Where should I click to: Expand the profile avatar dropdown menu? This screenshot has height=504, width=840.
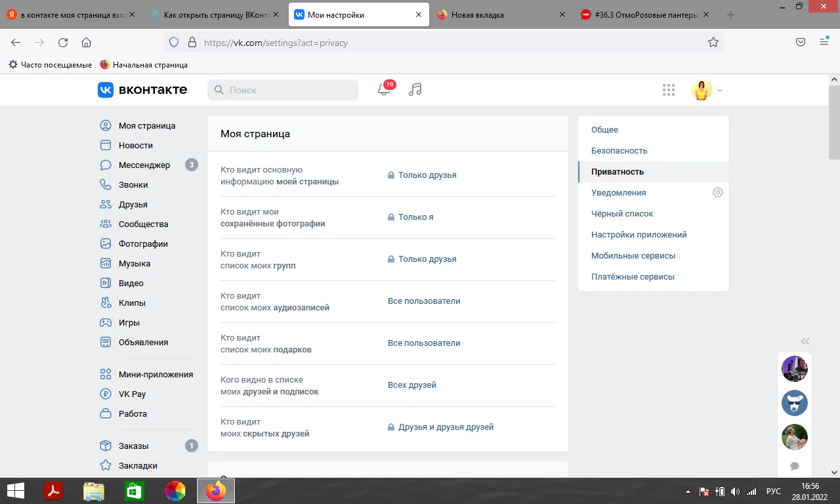coord(707,90)
